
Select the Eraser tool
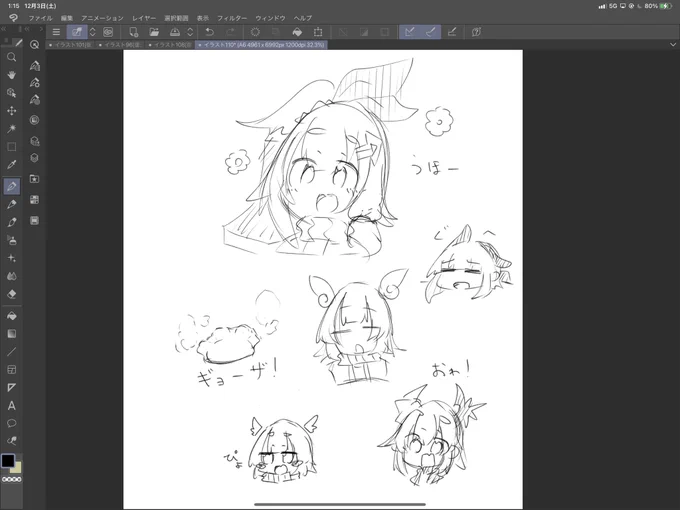[12, 294]
